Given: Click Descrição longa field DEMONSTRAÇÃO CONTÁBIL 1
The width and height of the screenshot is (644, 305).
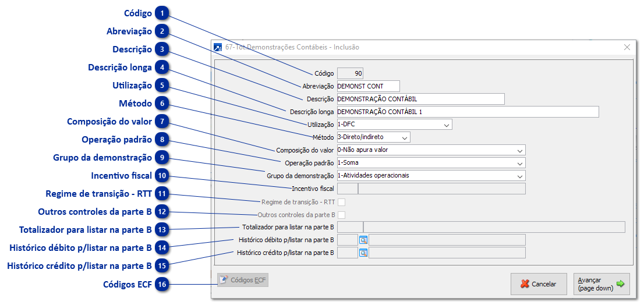Looking at the screenshot, I should pos(468,112).
